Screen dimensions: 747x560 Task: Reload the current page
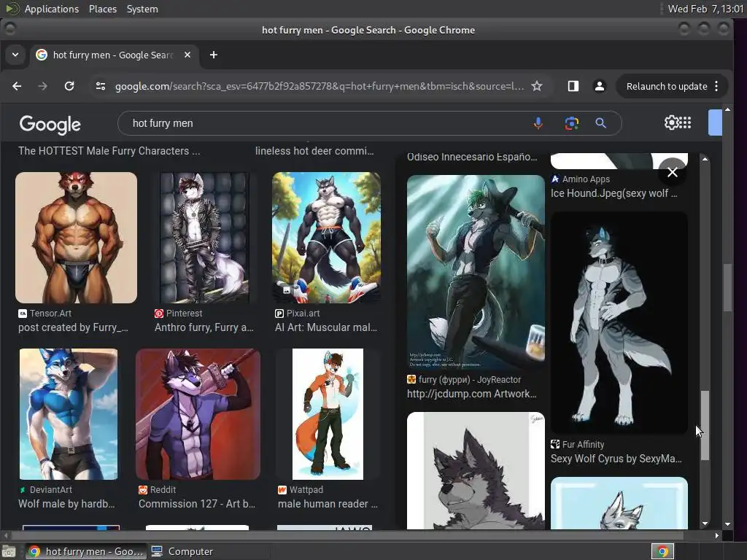[69, 86]
